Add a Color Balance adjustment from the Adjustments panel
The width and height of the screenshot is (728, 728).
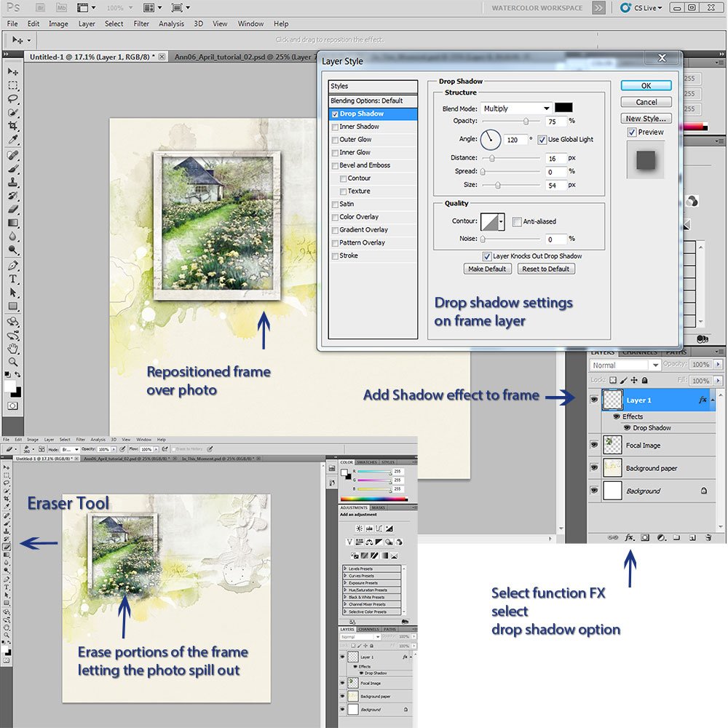pos(369,542)
